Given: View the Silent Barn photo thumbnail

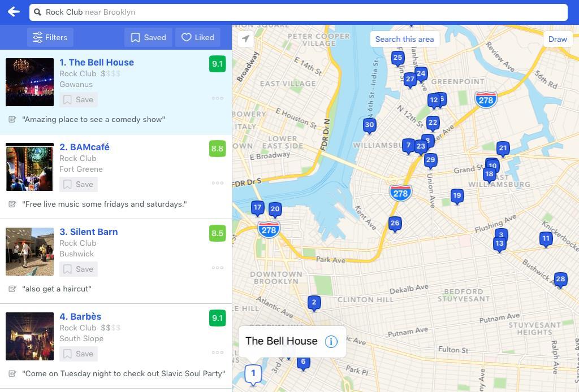Looking at the screenshot, I should click(x=29, y=251).
